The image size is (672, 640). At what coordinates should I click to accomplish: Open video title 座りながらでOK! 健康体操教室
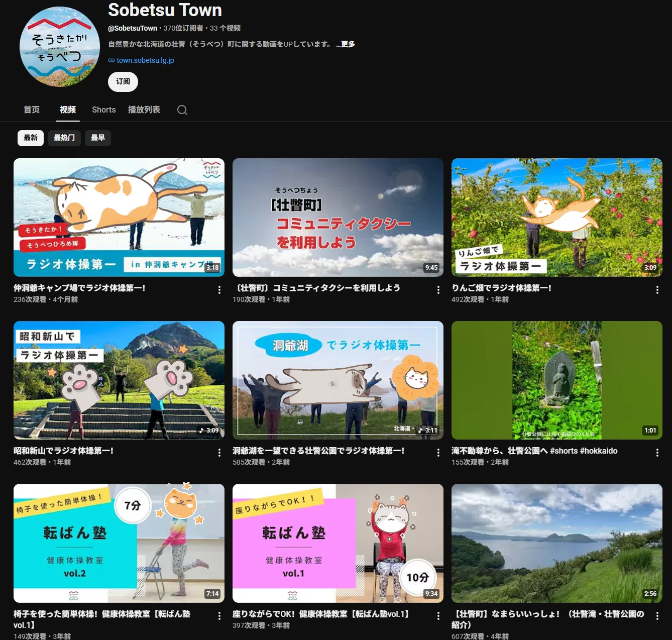click(321, 613)
